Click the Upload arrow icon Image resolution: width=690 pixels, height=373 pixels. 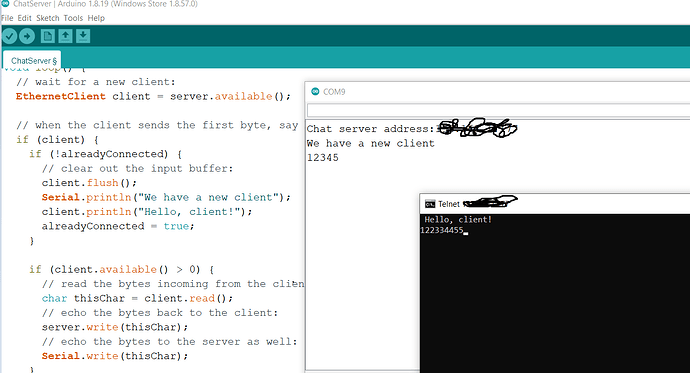pyautogui.click(x=27, y=36)
